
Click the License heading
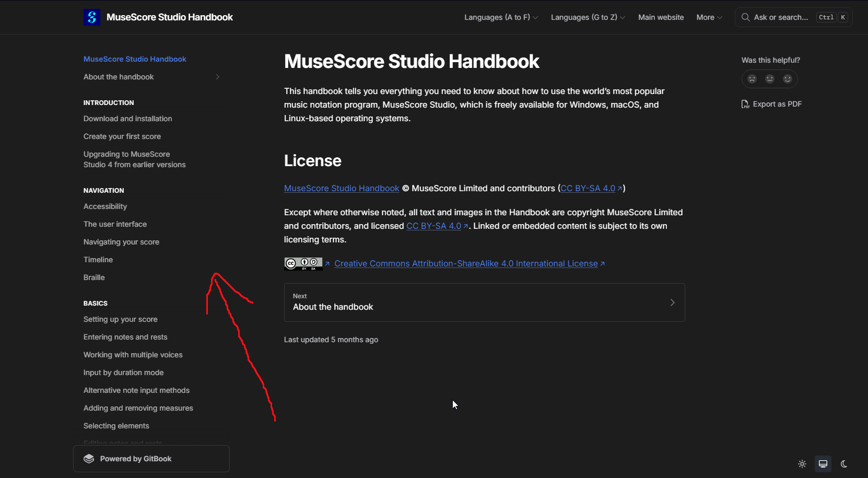[312, 161]
